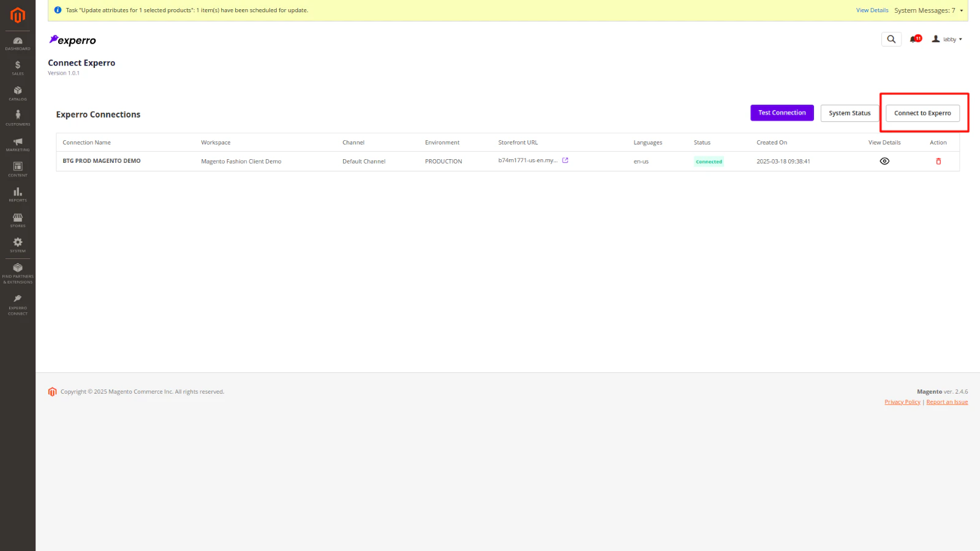
Task: Open the Sales menu
Action: [18, 68]
